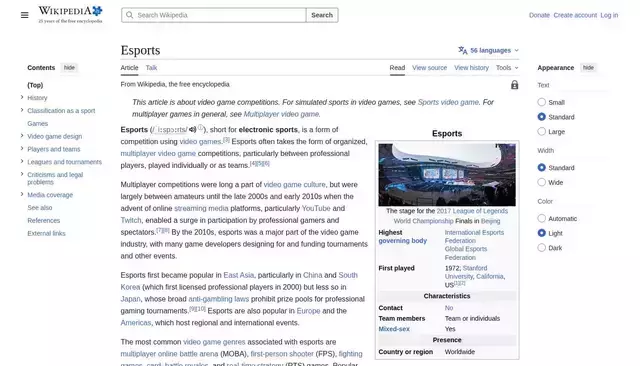Expand Classification as a sport chevron
This screenshot has width=640, height=366.
22,110
